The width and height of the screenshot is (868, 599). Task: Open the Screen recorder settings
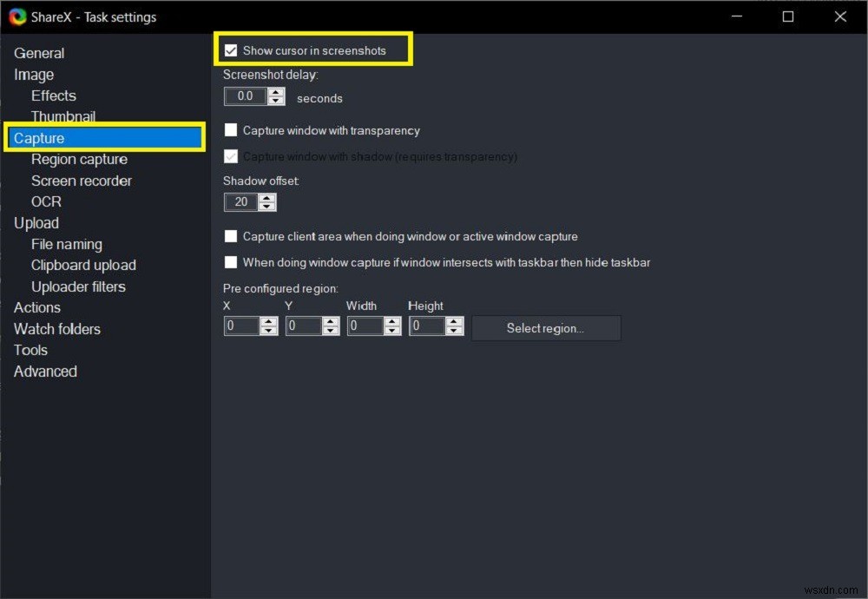82,181
